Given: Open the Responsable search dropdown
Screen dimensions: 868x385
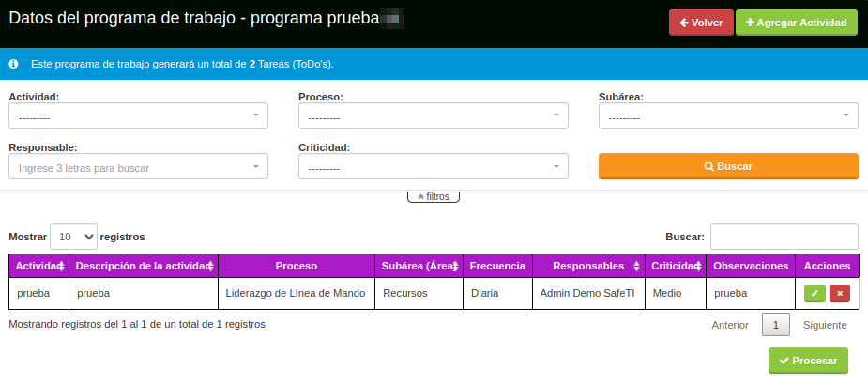Looking at the screenshot, I should pos(138,166).
